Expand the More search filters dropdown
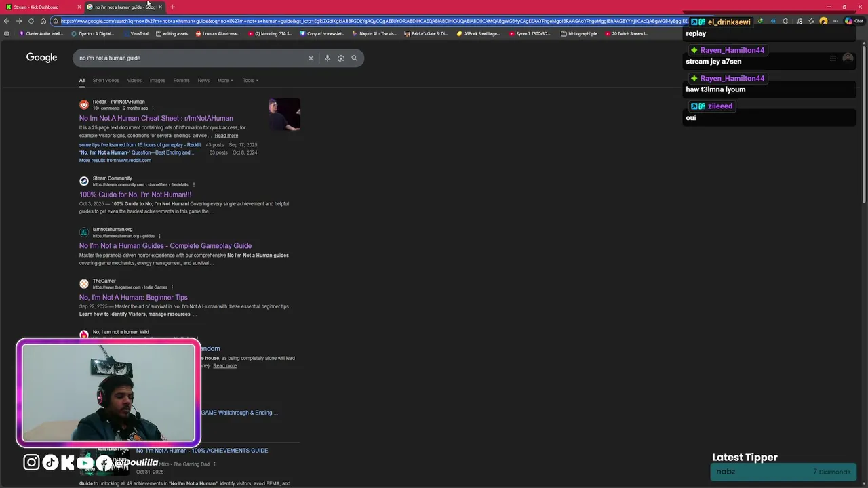This screenshot has width=868, height=488. [225, 80]
